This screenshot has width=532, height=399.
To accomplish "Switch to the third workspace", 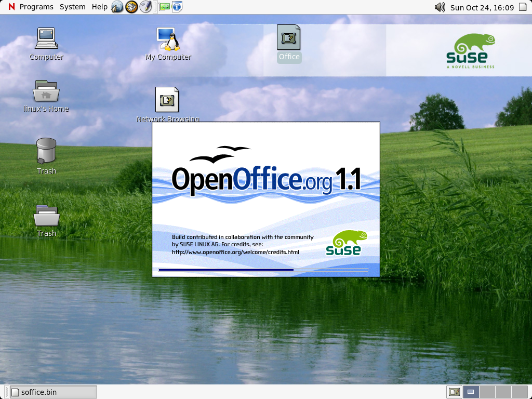I will tap(503, 392).
